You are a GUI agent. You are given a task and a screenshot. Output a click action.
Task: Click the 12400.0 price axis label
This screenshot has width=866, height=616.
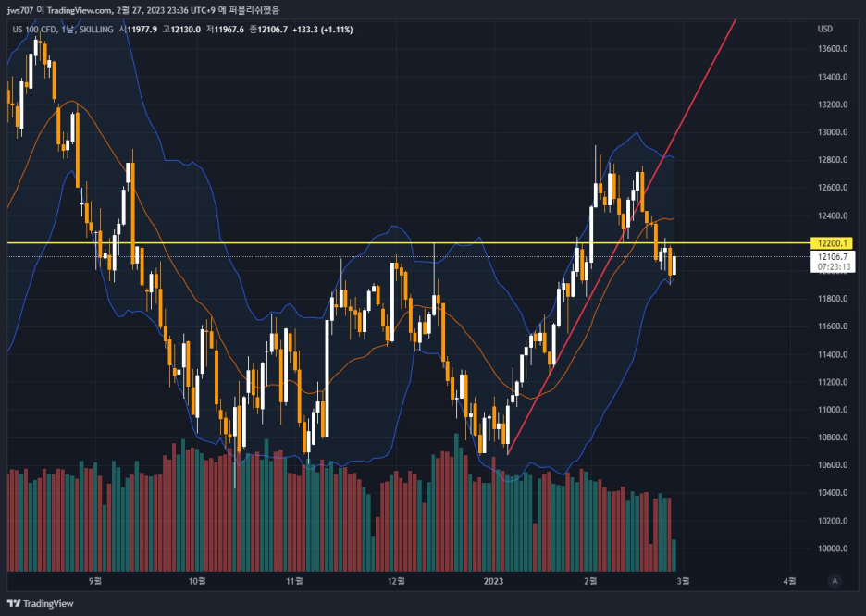point(833,216)
